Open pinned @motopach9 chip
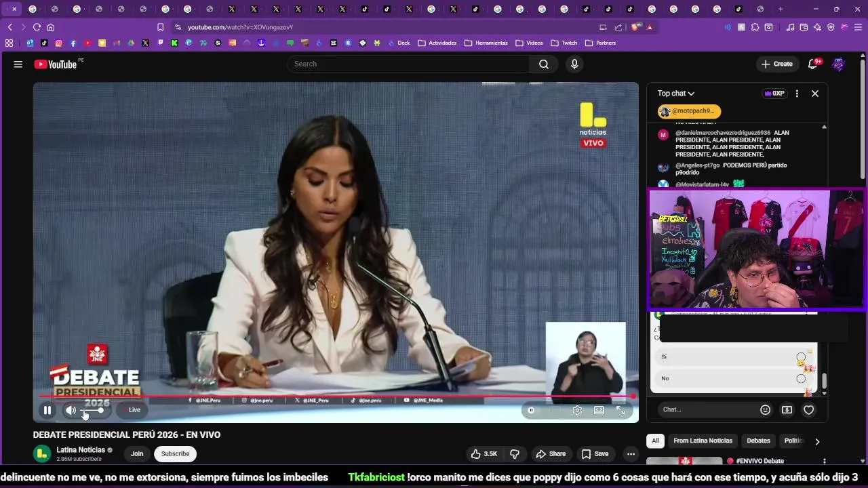868x488 pixels. point(689,111)
